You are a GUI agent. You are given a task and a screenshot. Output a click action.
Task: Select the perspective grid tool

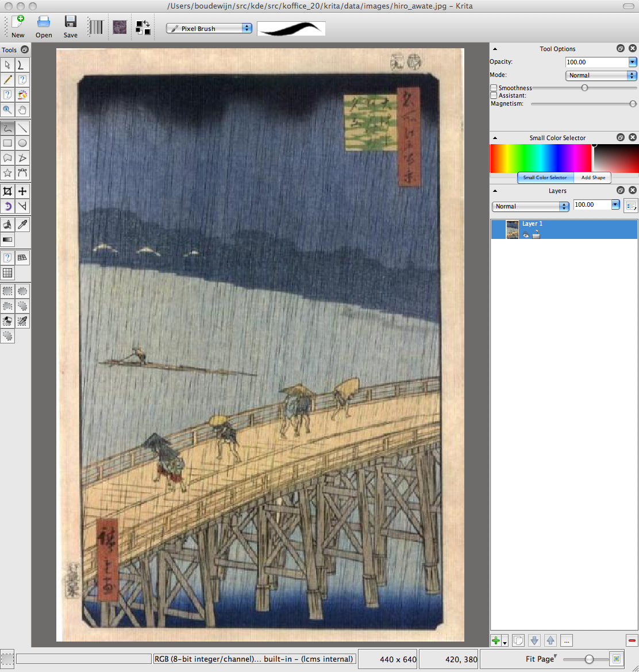(22, 257)
